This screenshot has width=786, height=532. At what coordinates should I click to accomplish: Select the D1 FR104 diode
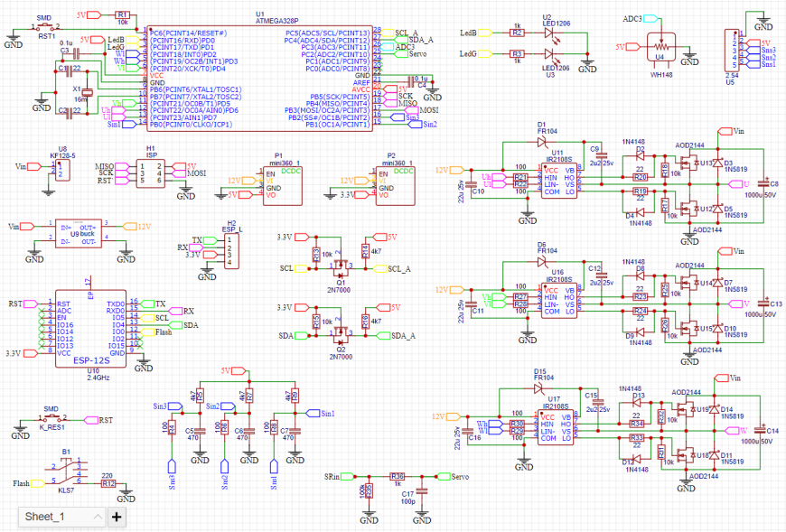pos(542,143)
